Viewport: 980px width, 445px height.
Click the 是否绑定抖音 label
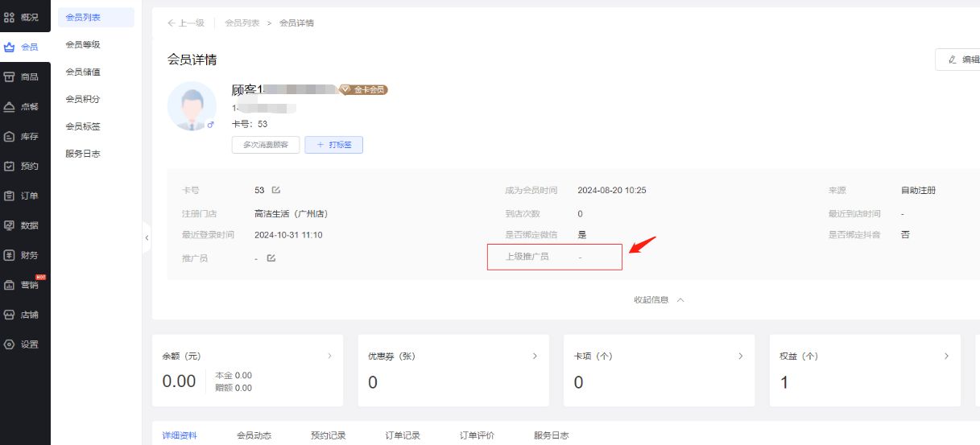854,235
